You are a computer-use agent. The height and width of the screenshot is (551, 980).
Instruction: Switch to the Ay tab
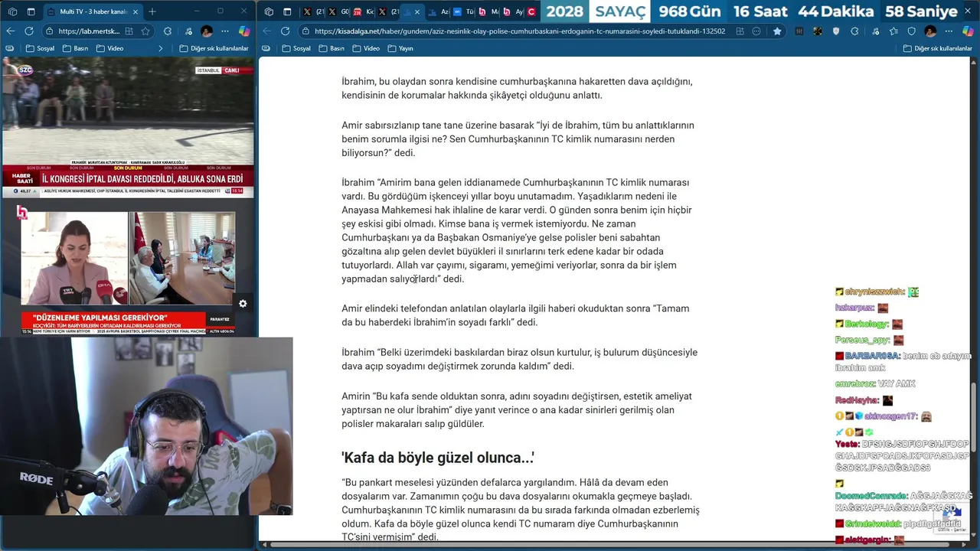coord(513,11)
